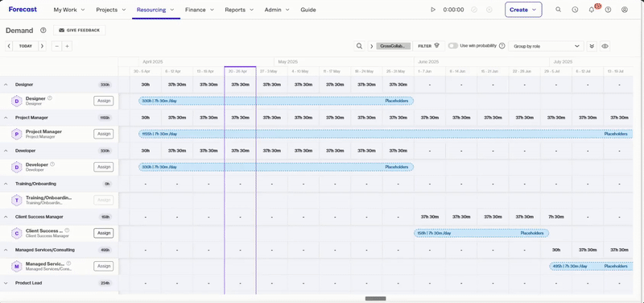Assign the Client Success placeholder
644x303 pixels.
click(104, 233)
